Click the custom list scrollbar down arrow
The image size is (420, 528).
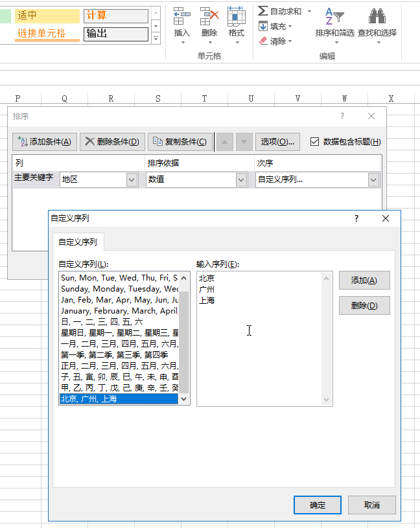(x=184, y=399)
